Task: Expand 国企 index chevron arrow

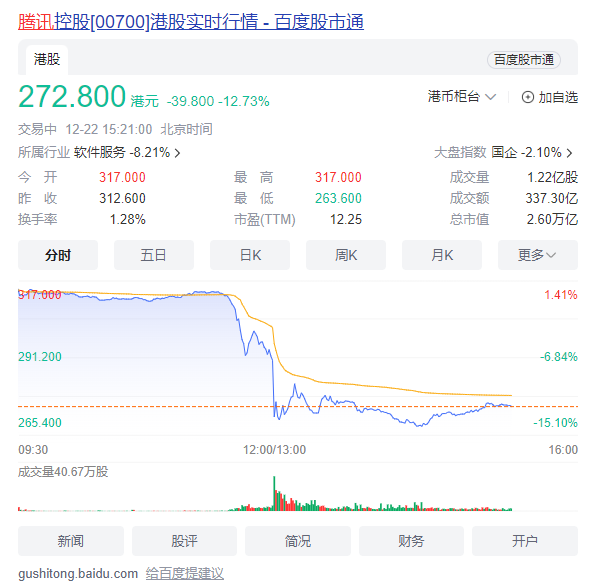Action: click(x=569, y=153)
